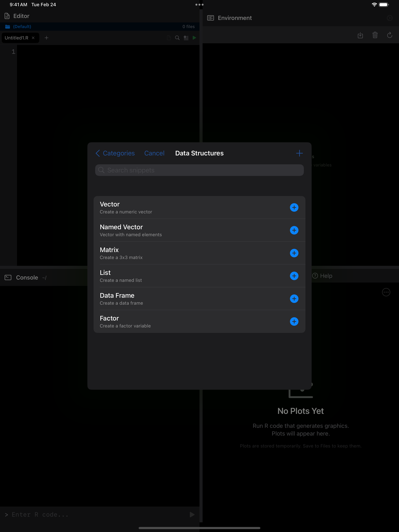Create a new file from the editor toolbar
Screen dimensions: 399x532
click(x=169, y=38)
